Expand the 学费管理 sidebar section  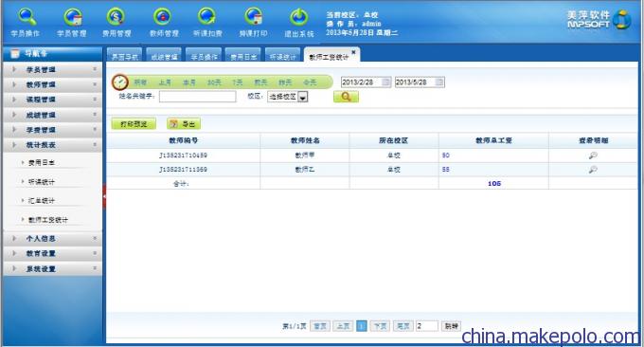point(53,130)
